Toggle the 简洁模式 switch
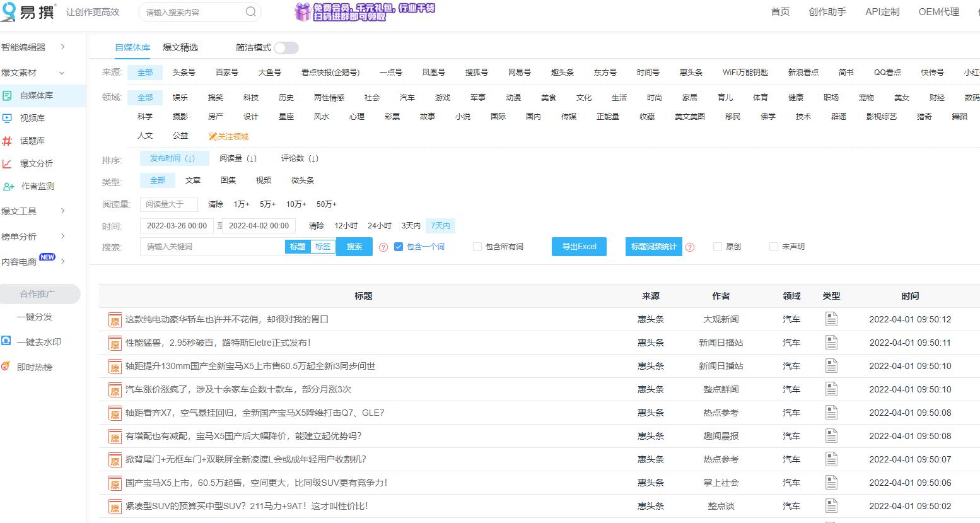Screen dimensions: 980x523 click(286, 47)
